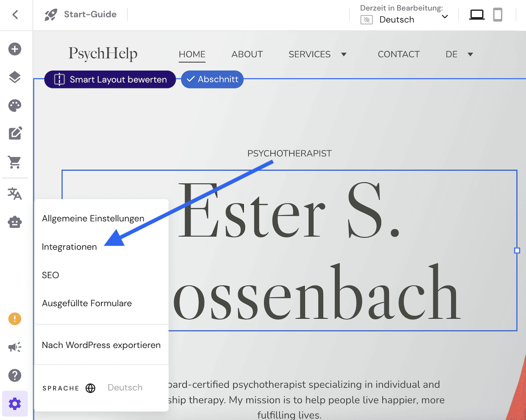Open the edit pencil blog icon
526x420 pixels.
tap(15, 133)
